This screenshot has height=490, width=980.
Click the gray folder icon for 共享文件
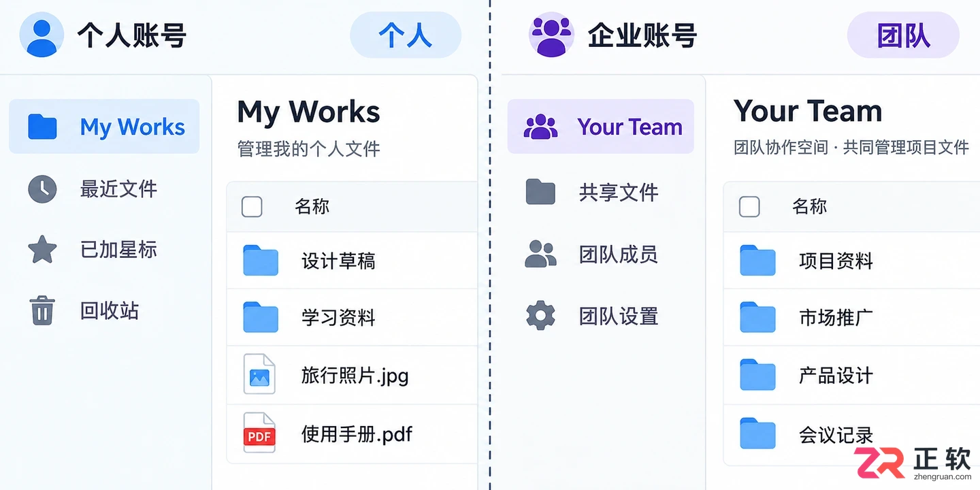[x=540, y=192]
